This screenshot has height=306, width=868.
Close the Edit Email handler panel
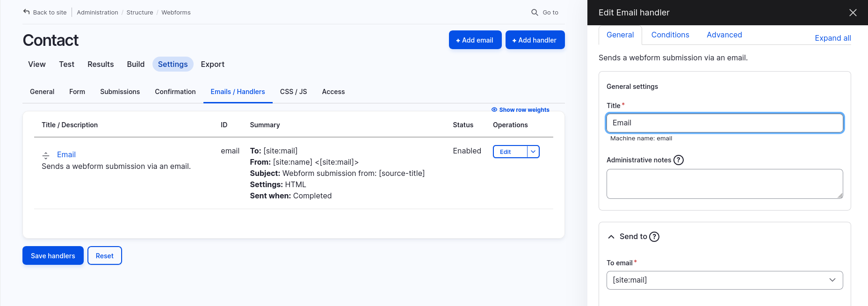pos(853,13)
